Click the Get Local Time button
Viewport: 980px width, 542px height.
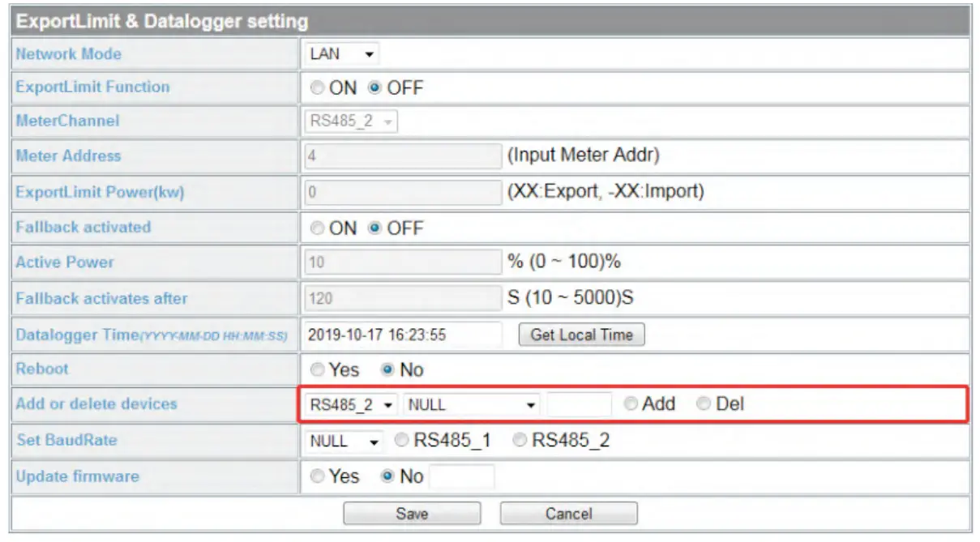(581, 335)
